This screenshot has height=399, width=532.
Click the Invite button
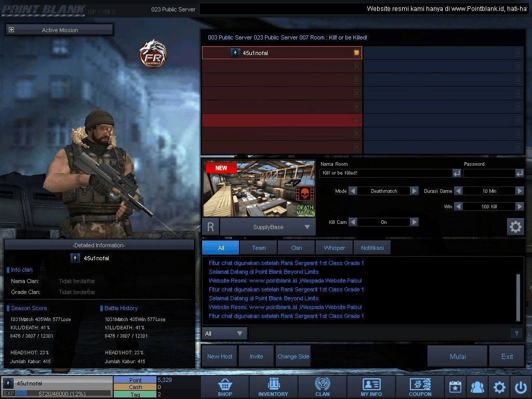256,356
